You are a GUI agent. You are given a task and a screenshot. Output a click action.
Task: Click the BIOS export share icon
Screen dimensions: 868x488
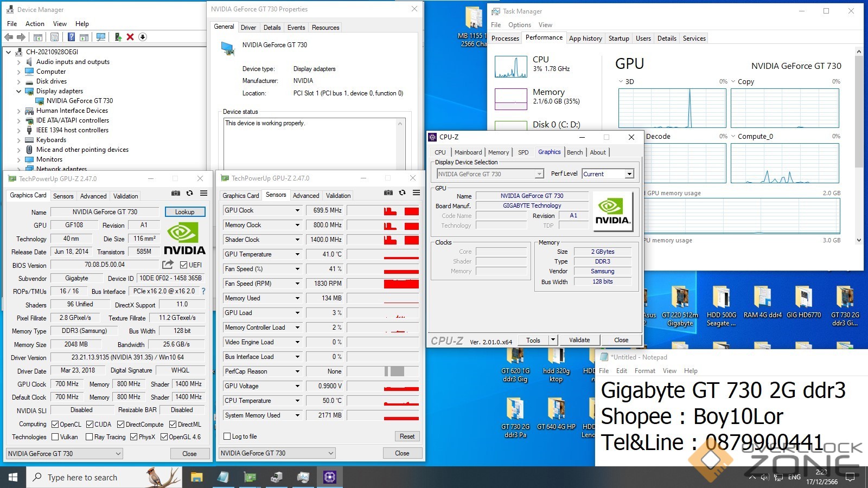pos(168,265)
